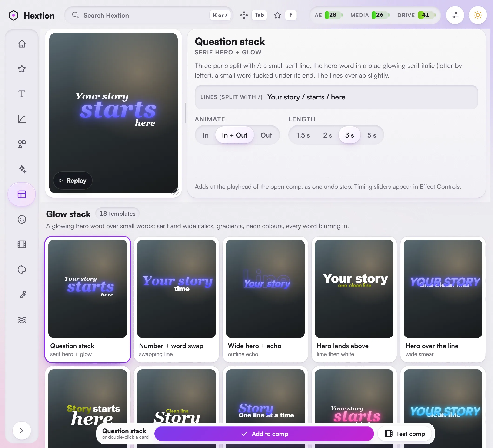Click the 18 templates count badge
This screenshot has height=448, width=493.
(x=117, y=213)
